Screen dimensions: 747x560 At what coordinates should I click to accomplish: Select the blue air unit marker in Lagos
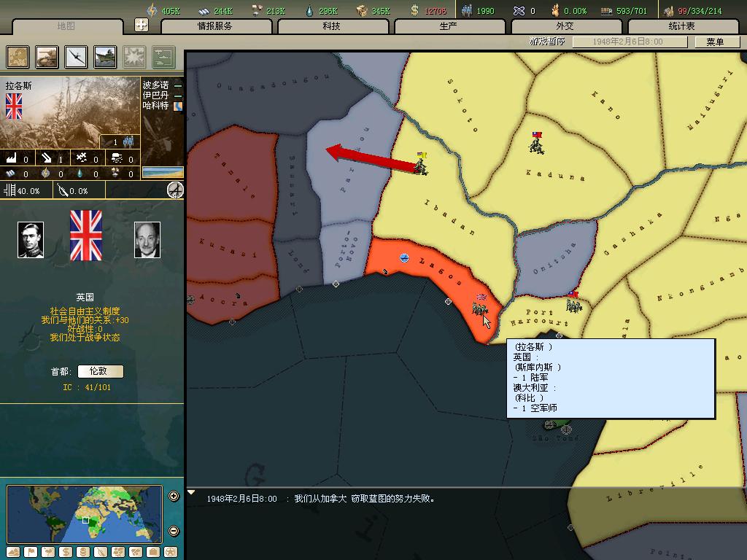pos(404,258)
